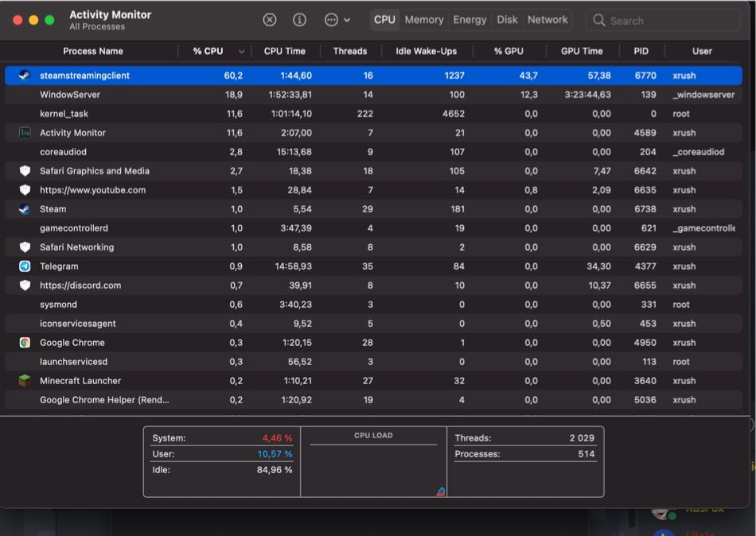Viewport: 756px width, 536px height.
Task: Sort by Threads column header
Action: [350, 51]
